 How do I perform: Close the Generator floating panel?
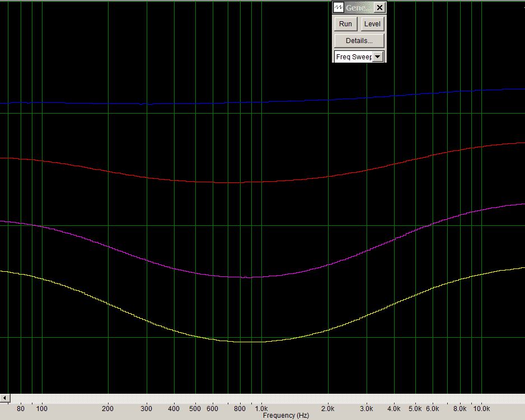pyautogui.click(x=379, y=7)
